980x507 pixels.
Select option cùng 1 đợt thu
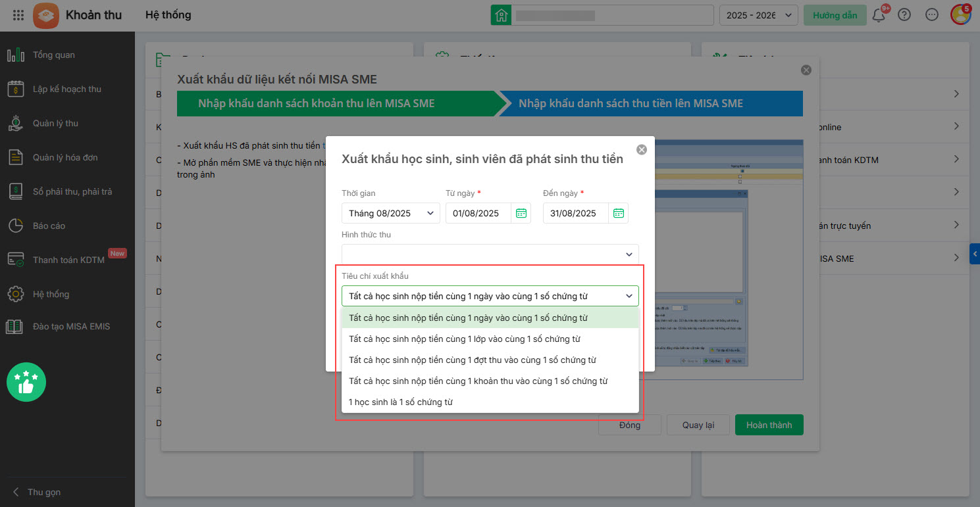click(x=490, y=360)
